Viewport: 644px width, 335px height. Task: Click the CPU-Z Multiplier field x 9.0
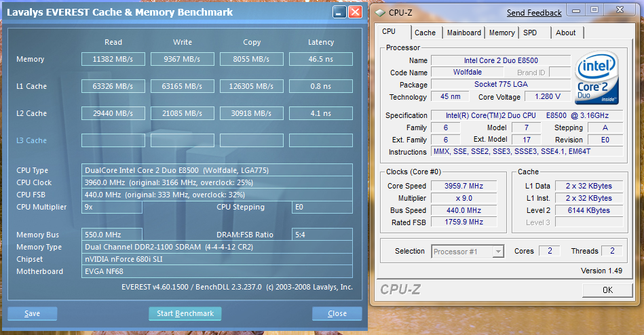463,198
